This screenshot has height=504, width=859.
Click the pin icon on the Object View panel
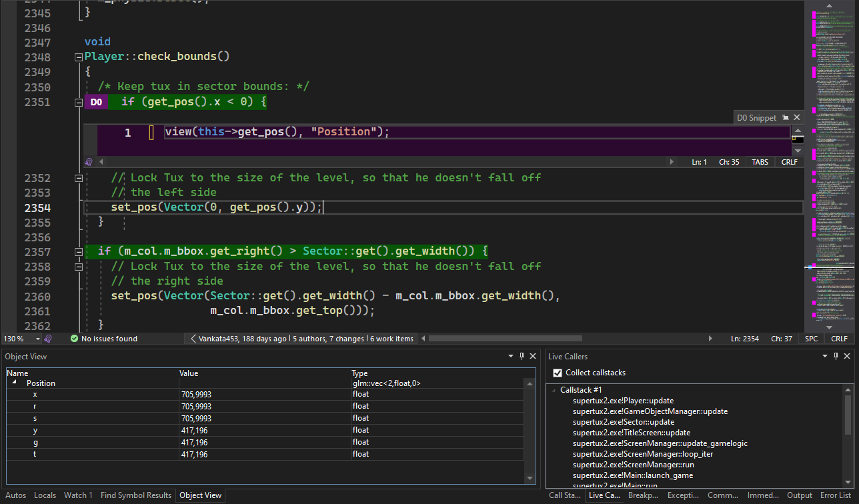point(522,356)
